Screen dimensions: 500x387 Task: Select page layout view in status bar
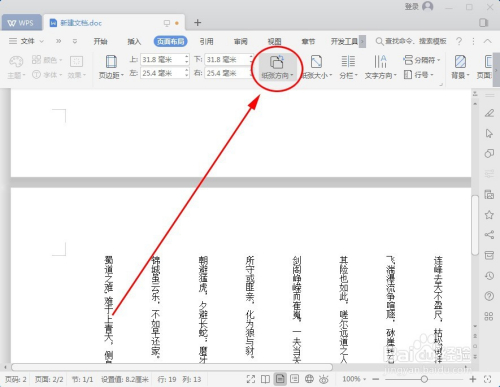(x=280, y=379)
